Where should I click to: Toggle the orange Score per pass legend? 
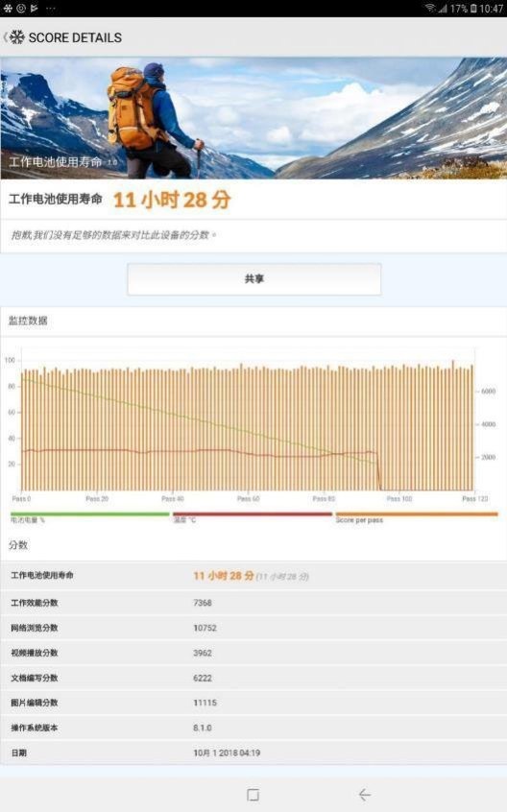click(417, 516)
